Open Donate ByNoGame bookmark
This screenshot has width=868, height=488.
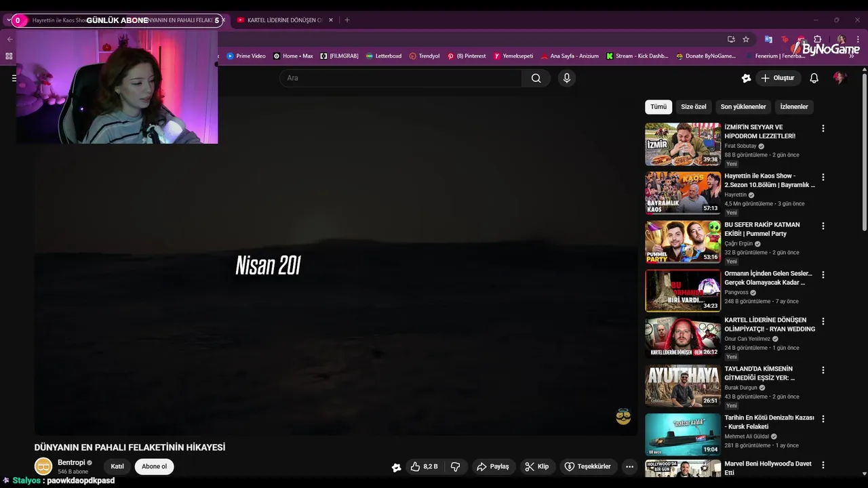[x=706, y=56]
